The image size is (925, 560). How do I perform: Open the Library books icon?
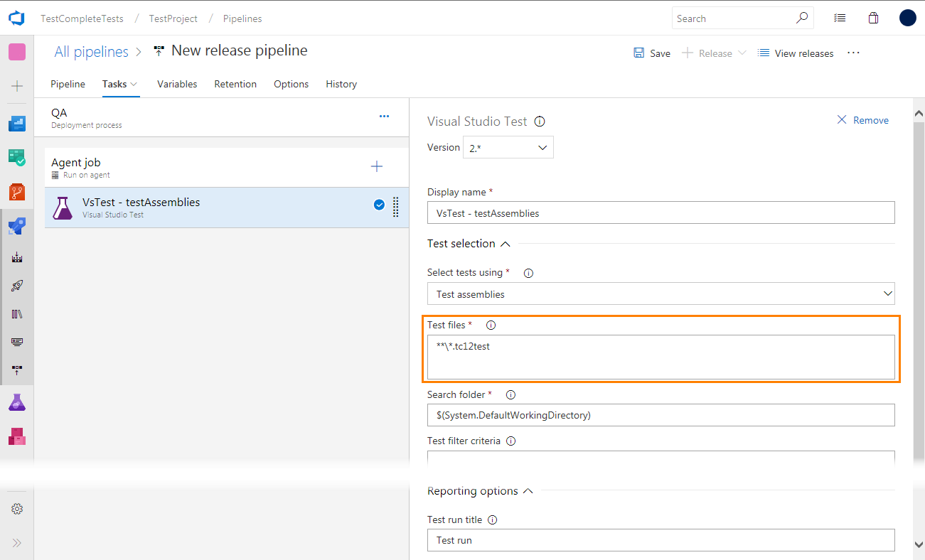click(17, 313)
